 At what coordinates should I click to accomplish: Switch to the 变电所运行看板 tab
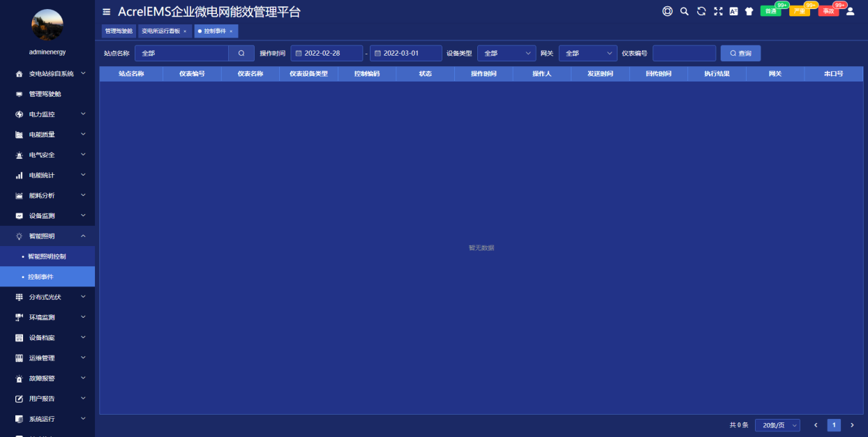(160, 31)
